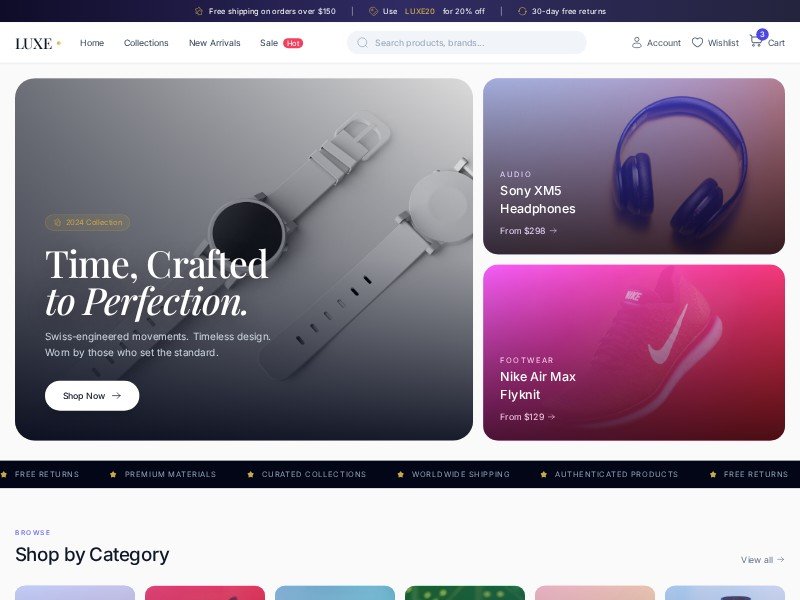Open the Nike Air Max Flyknit card
800x600 pixels.
tap(634, 352)
